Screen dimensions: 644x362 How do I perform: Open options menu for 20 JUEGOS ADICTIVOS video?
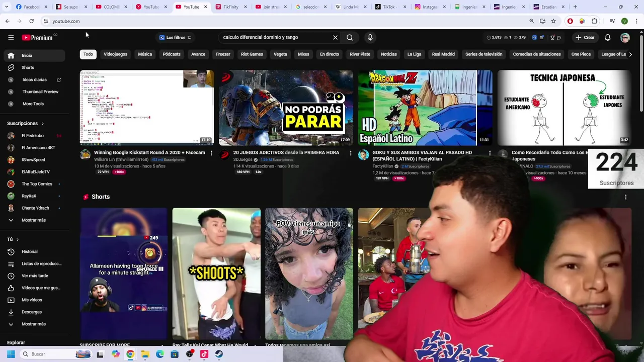(x=351, y=153)
